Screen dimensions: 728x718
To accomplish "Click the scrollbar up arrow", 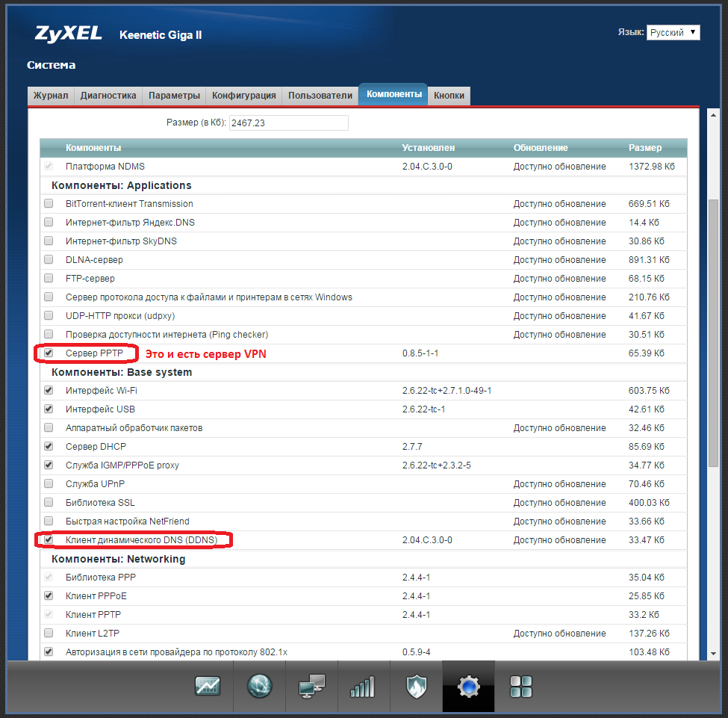I will coord(713,115).
